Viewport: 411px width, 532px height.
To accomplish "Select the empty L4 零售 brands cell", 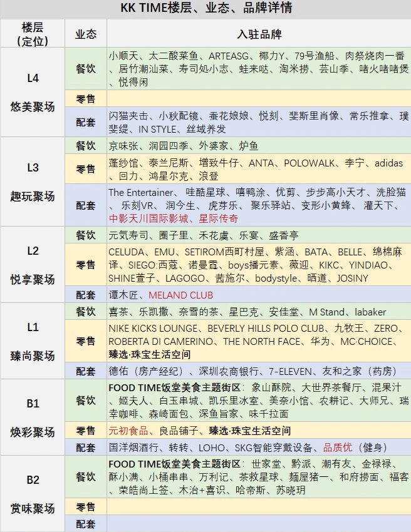I will coord(259,99).
